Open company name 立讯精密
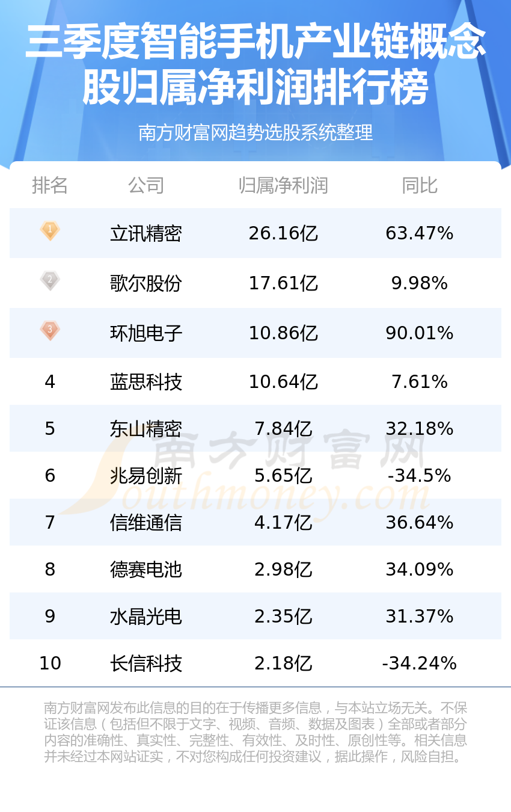 pyautogui.click(x=146, y=233)
